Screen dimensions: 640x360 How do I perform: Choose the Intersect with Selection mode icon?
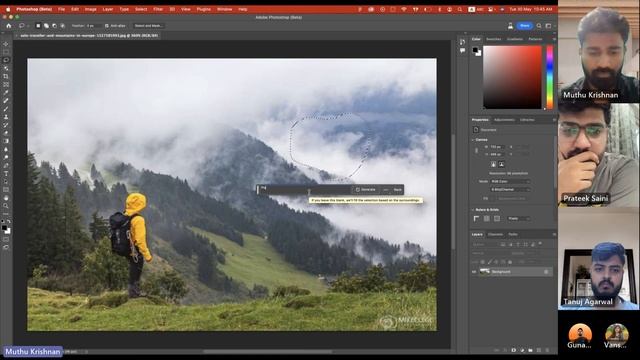point(62,26)
